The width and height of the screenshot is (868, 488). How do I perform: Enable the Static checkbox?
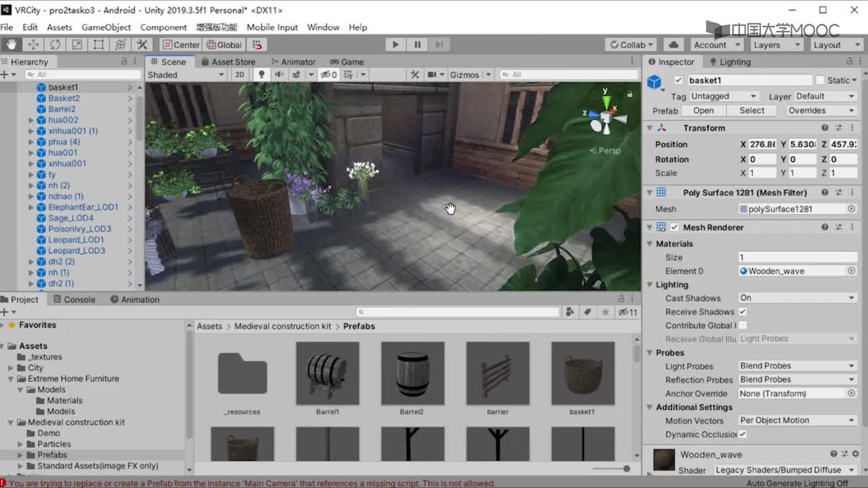point(821,80)
